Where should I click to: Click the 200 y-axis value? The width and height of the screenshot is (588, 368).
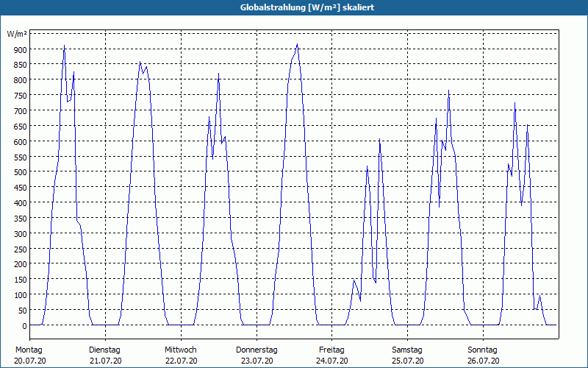point(20,264)
